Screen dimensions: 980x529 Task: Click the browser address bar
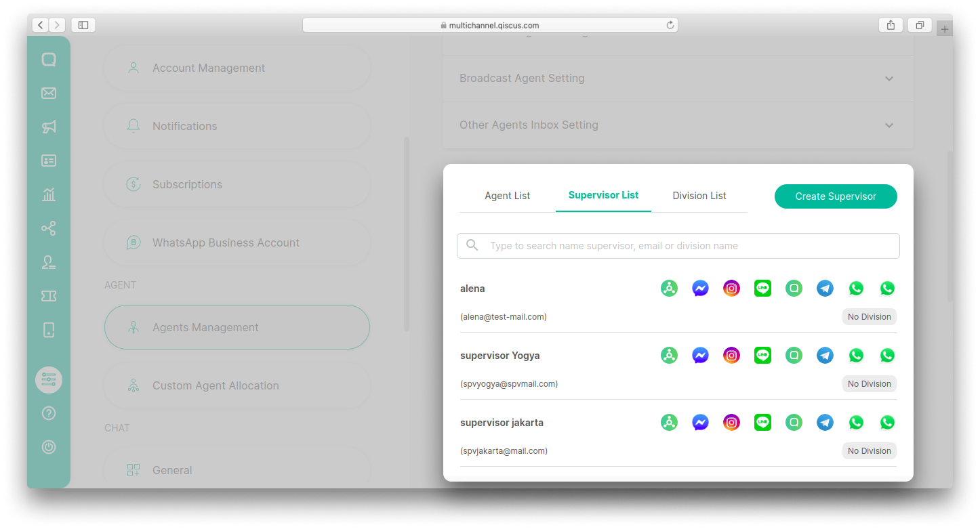coord(490,25)
